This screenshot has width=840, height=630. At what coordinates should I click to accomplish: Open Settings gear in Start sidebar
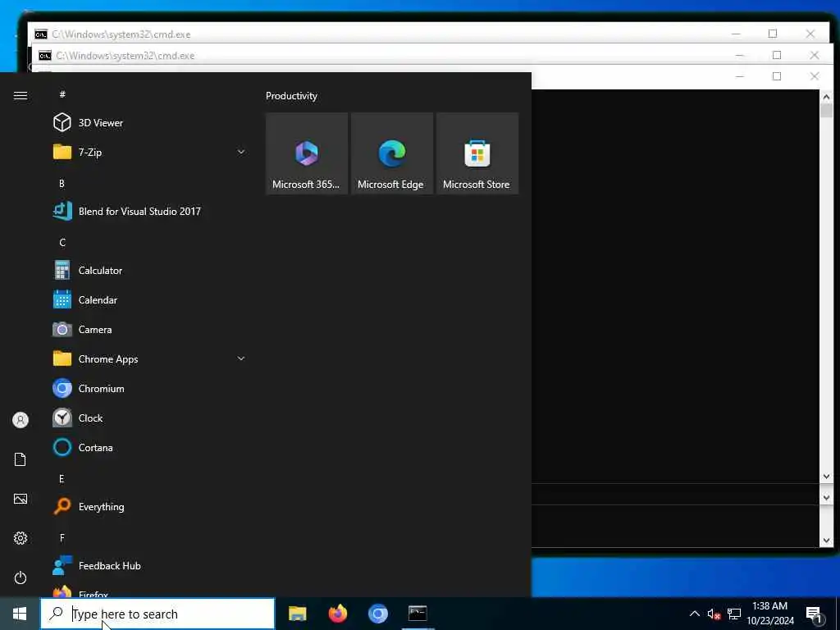click(21, 538)
